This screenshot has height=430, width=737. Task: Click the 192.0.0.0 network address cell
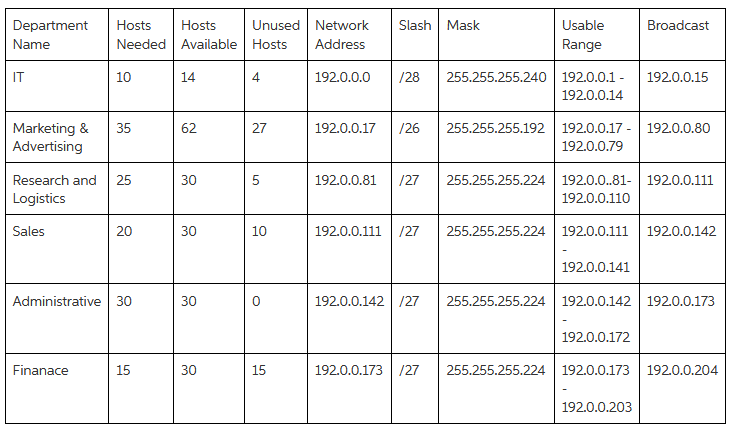342,77
